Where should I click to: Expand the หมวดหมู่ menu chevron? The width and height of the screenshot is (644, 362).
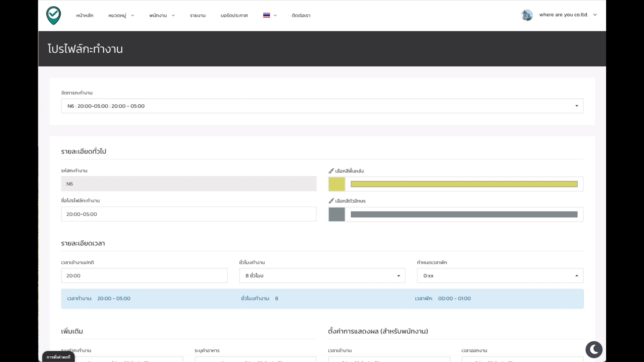[x=132, y=15]
